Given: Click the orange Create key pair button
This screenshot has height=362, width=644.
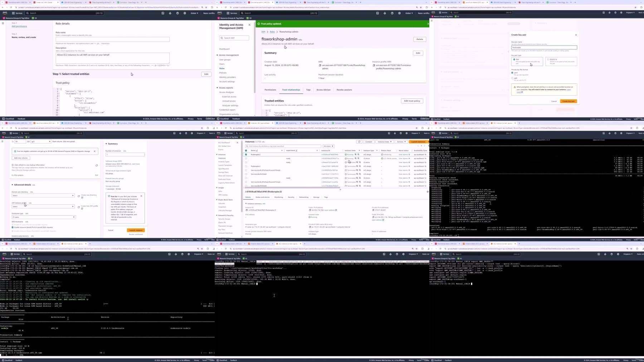Looking at the screenshot, I should (568, 101).
